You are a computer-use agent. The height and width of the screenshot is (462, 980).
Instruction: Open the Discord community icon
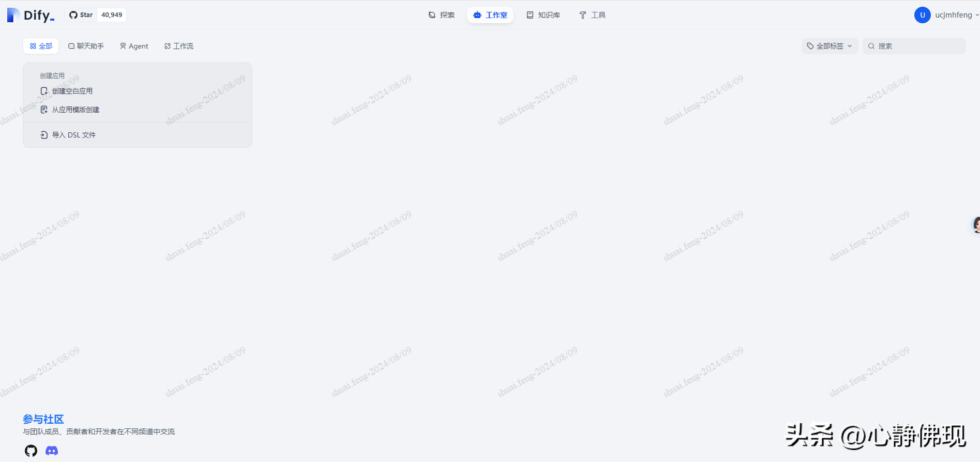point(52,451)
